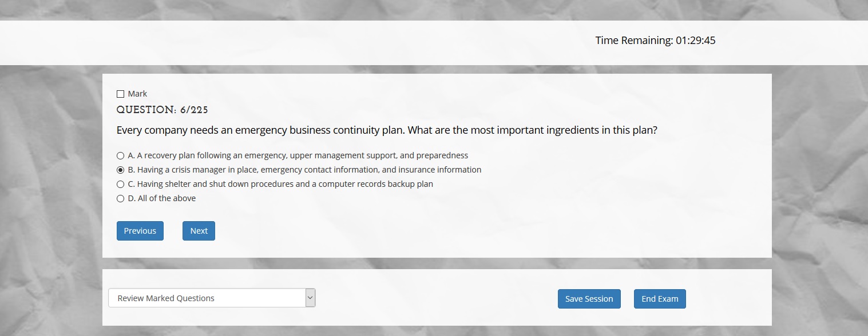868x336 pixels.
Task: Click the "Time Remaining" label
Action: click(x=634, y=41)
